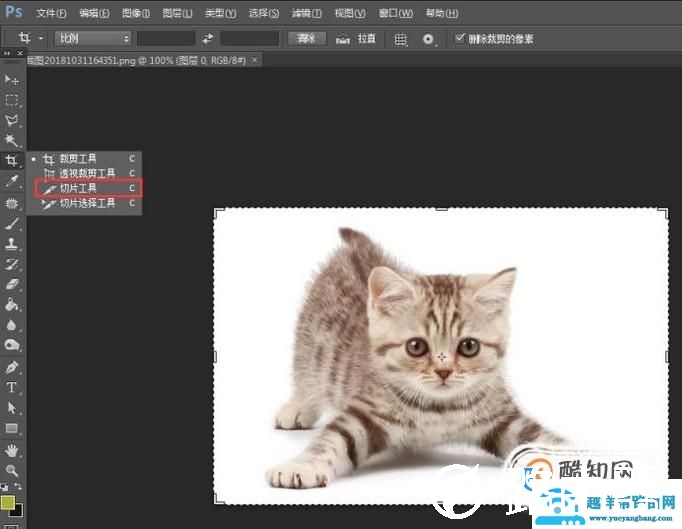Open crop overlay grid options
This screenshot has width=682, height=529.
[400, 38]
